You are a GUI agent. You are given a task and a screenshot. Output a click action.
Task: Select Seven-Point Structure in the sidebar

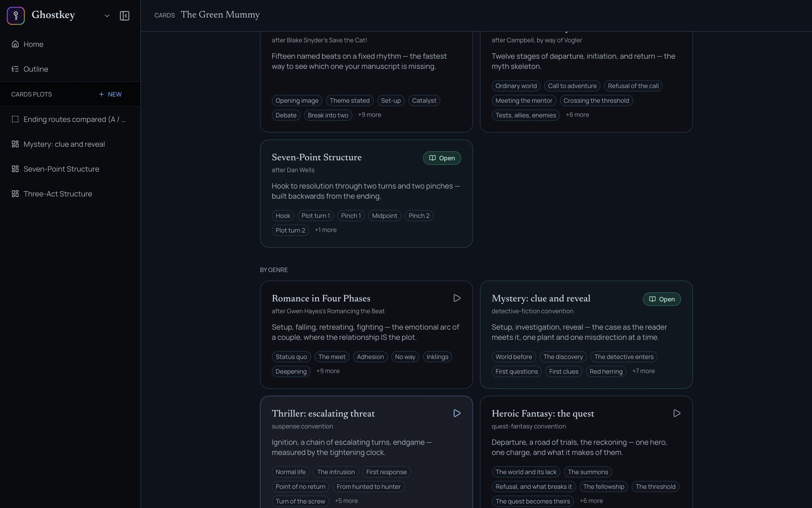[x=70, y=169]
